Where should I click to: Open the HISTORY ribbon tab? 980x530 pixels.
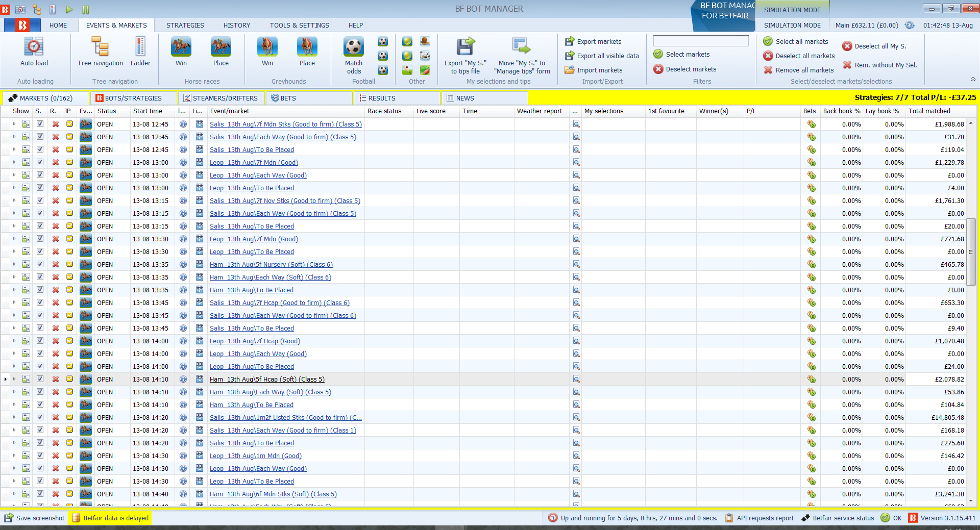[x=237, y=25]
